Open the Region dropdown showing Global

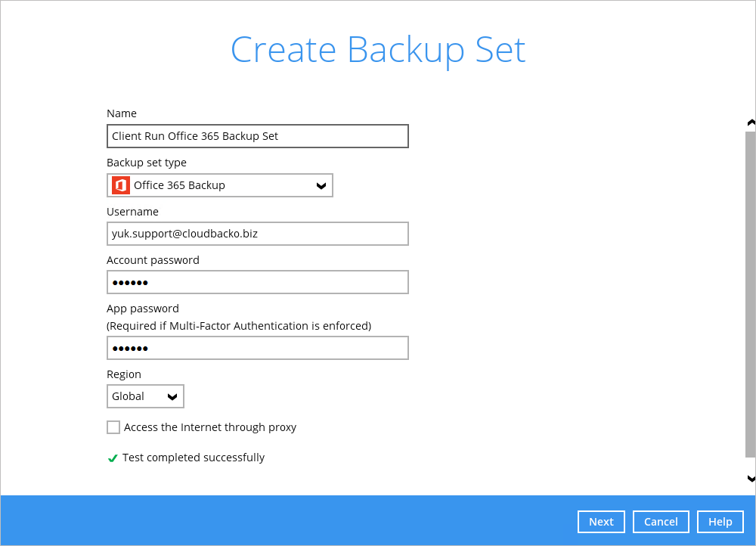[x=145, y=396]
